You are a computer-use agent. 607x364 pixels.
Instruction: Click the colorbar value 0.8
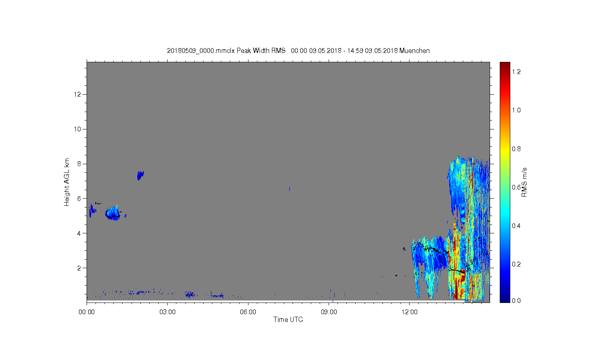coord(516,149)
